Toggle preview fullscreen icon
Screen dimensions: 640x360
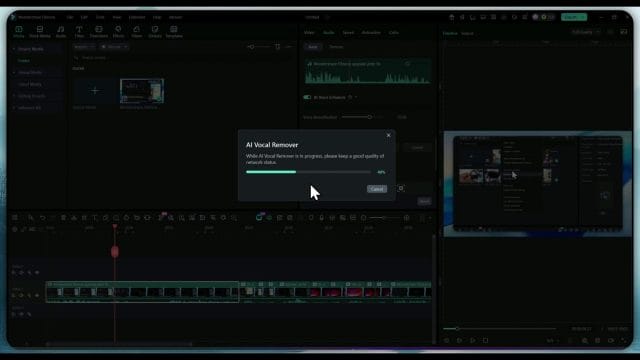624,340
